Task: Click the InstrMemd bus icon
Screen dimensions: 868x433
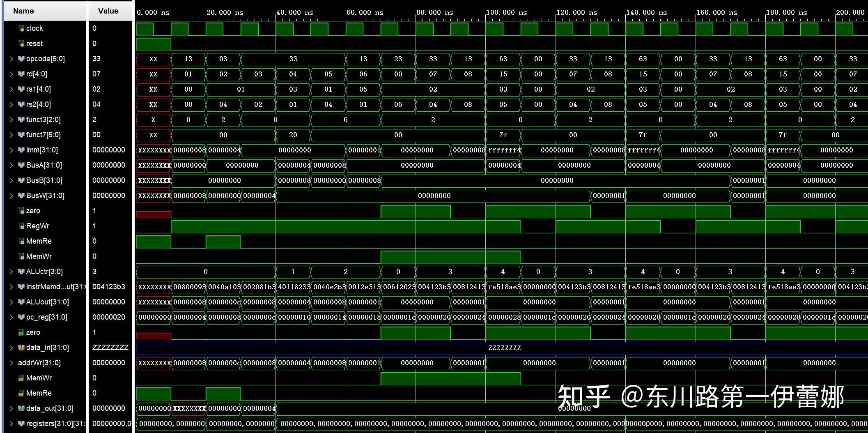Action: pos(21,287)
